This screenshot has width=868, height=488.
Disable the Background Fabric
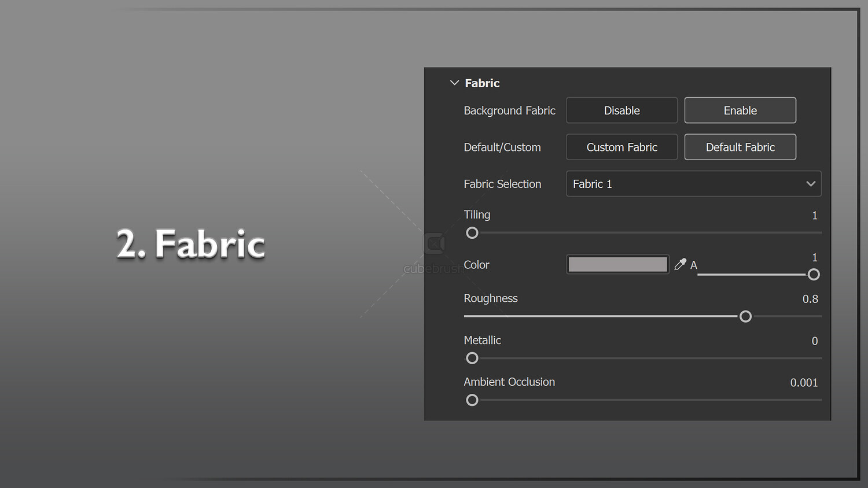621,110
